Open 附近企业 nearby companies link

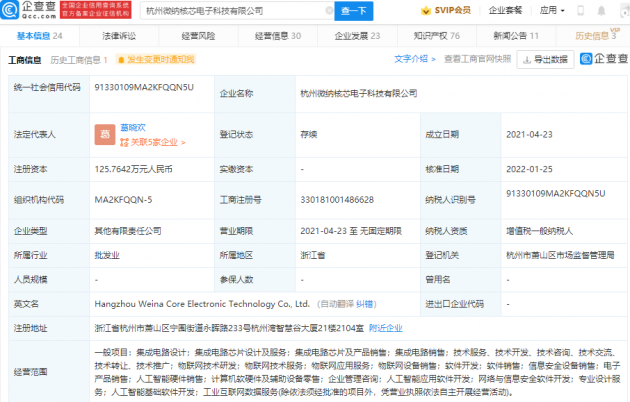click(x=386, y=329)
